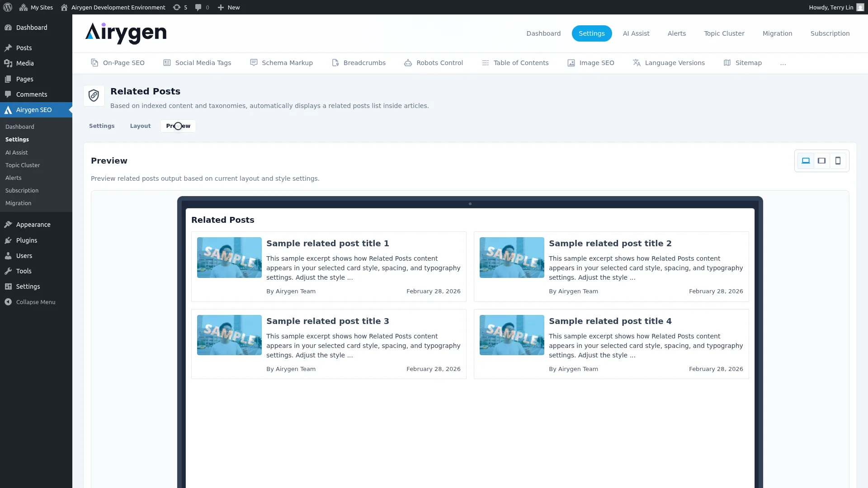Open Alerts submenu item in sidebar
Image resolution: width=868 pixels, height=488 pixels.
click(14, 178)
